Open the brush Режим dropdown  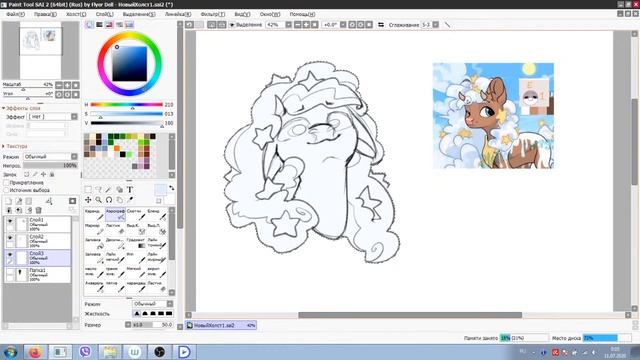point(170,304)
